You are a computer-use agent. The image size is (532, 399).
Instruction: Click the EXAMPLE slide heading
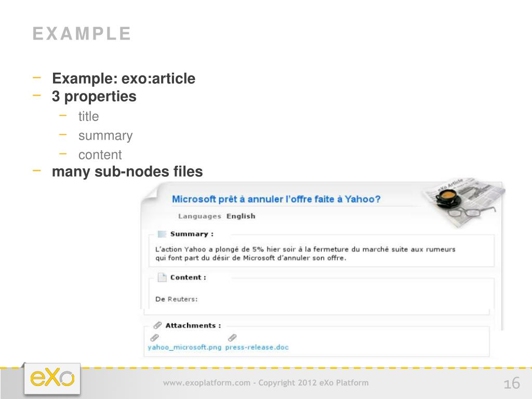pos(82,34)
